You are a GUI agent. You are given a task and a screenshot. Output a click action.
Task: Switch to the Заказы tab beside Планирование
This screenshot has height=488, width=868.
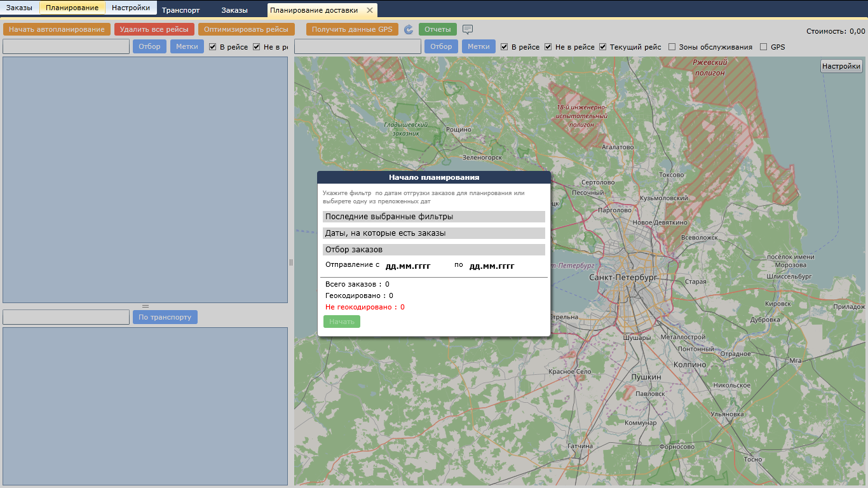tap(20, 8)
